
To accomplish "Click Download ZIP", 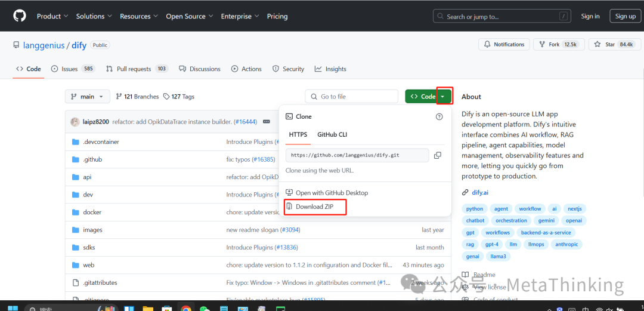I will 315,207.
